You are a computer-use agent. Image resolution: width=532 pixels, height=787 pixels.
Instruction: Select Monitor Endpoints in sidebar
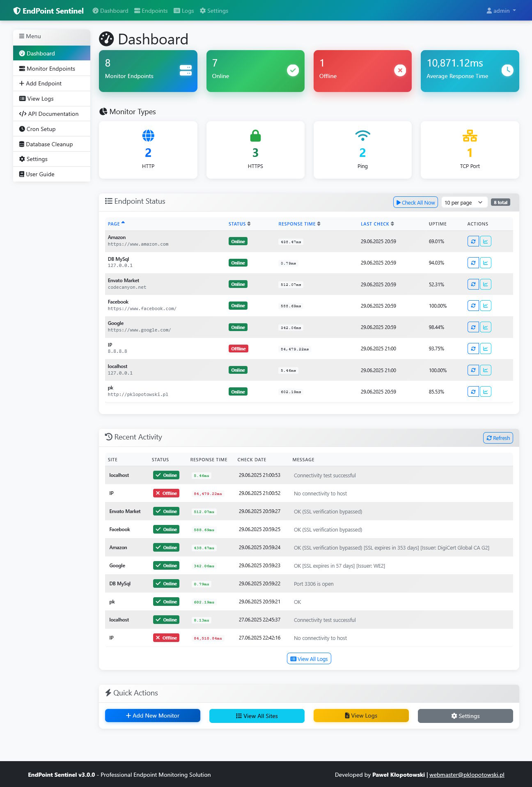pos(52,69)
